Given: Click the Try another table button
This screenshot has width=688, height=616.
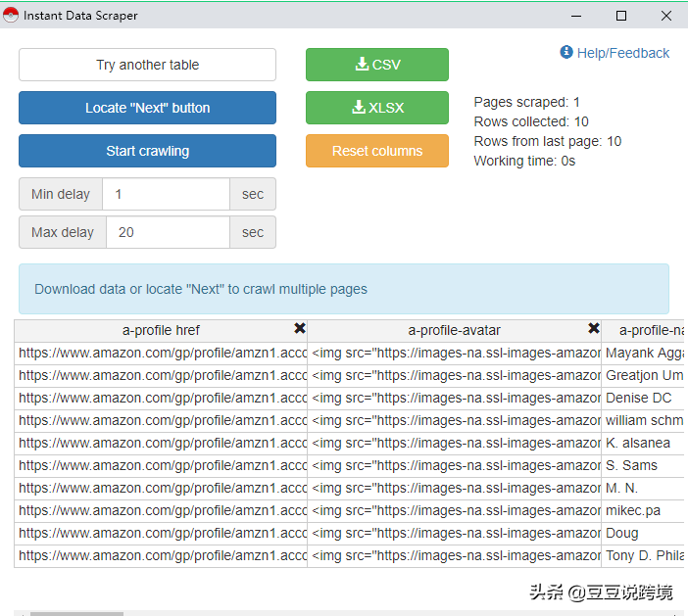Looking at the screenshot, I should (x=147, y=65).
